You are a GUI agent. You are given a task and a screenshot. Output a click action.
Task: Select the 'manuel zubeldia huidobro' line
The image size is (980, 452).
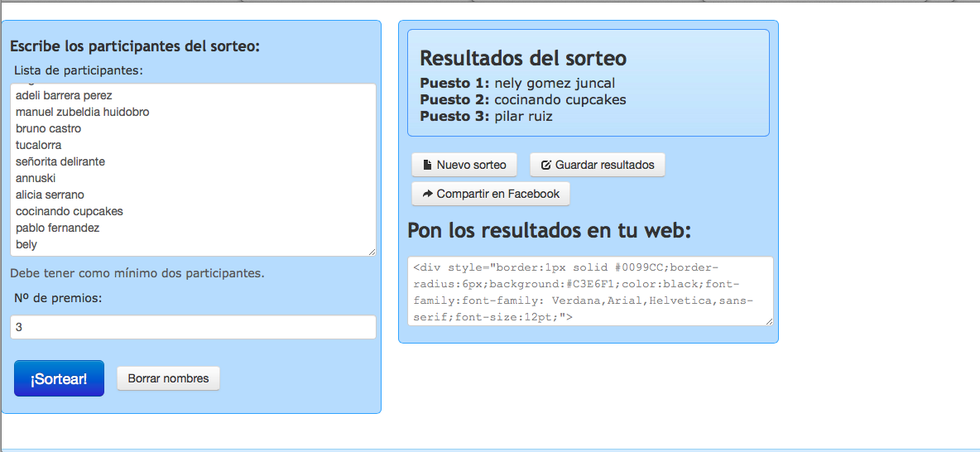tap(82, 112)
